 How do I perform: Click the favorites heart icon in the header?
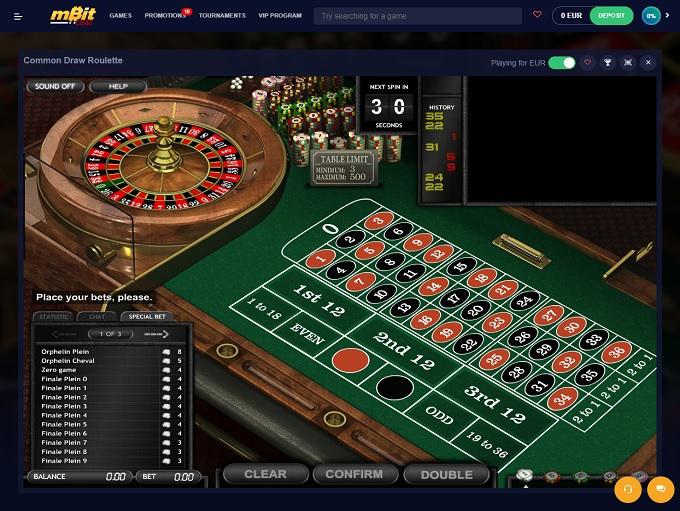point(537,14)
